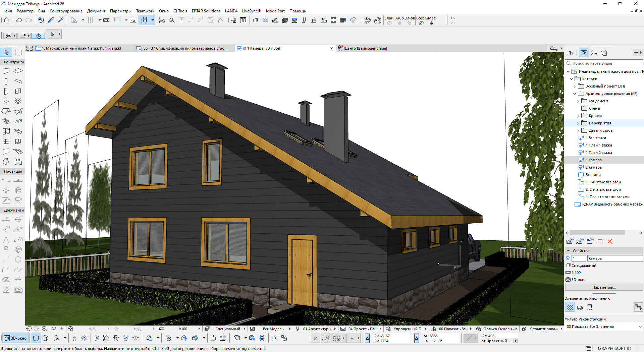Collapse the Архитектурные решения (АР) folder
The image size is (644, 352).
pos(575,94)
